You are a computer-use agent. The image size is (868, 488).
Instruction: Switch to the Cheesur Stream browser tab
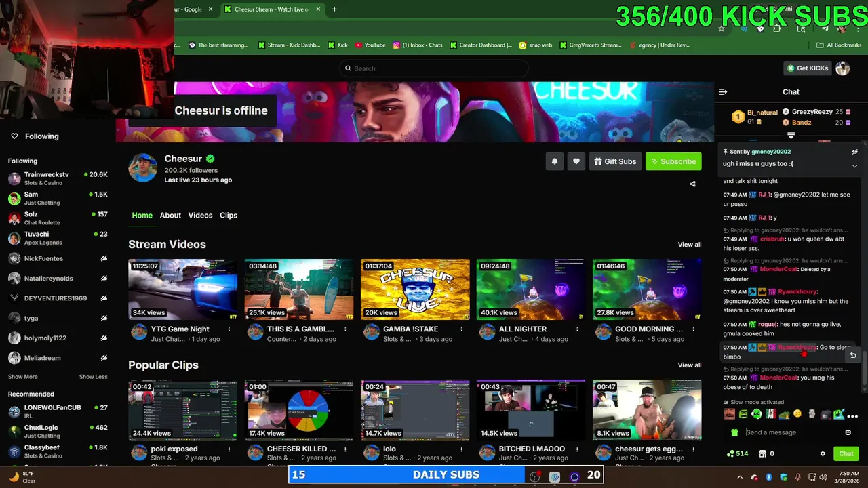[x=271, y=9]
